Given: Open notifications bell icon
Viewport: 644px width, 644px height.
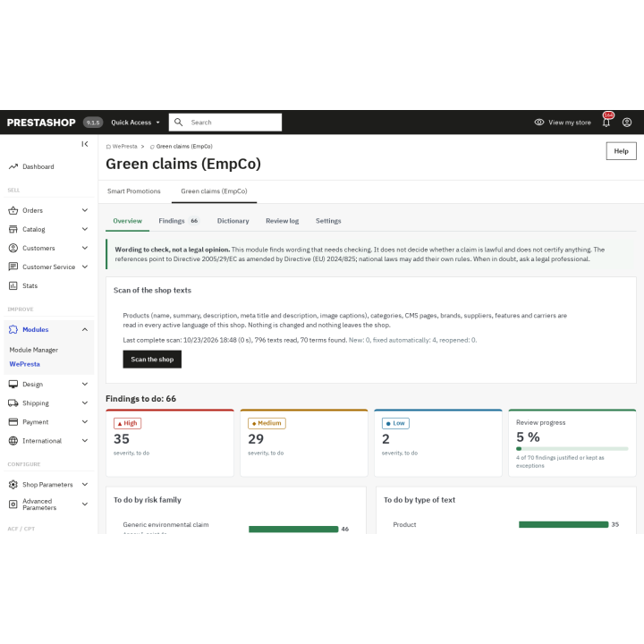Looking at the screenshot, I should 606,123.
